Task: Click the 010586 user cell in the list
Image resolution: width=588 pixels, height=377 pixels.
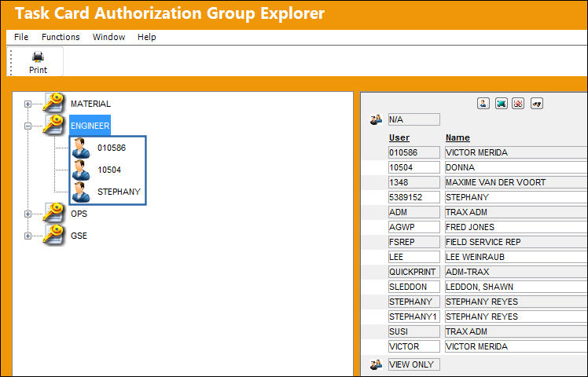Action: pos(414,152)
